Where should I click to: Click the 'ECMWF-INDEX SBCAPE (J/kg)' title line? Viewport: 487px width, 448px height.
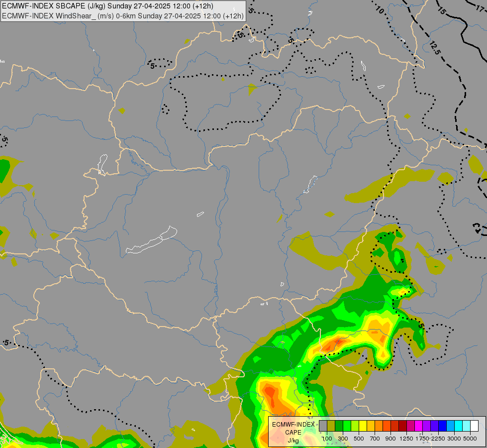pos(107,6)
